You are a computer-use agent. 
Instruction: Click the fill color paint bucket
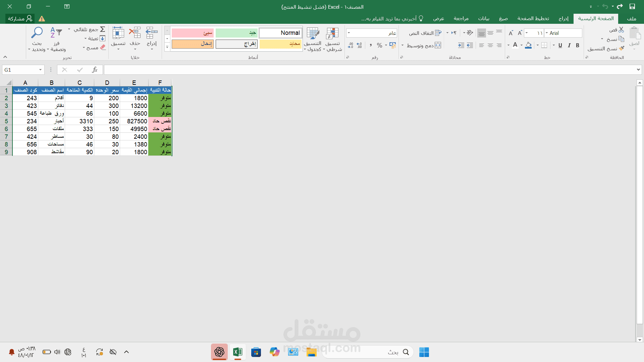point(528,45)
